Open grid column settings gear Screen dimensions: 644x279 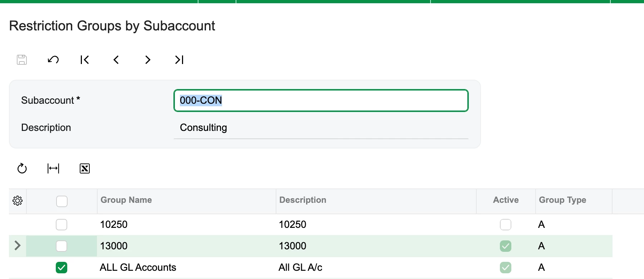pyautogui.click(x=18, y=201)
